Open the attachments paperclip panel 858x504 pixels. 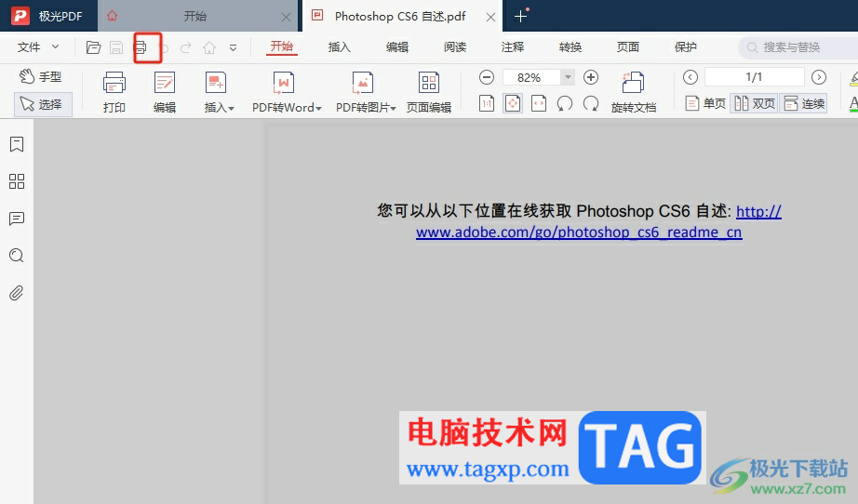point(17,293)
